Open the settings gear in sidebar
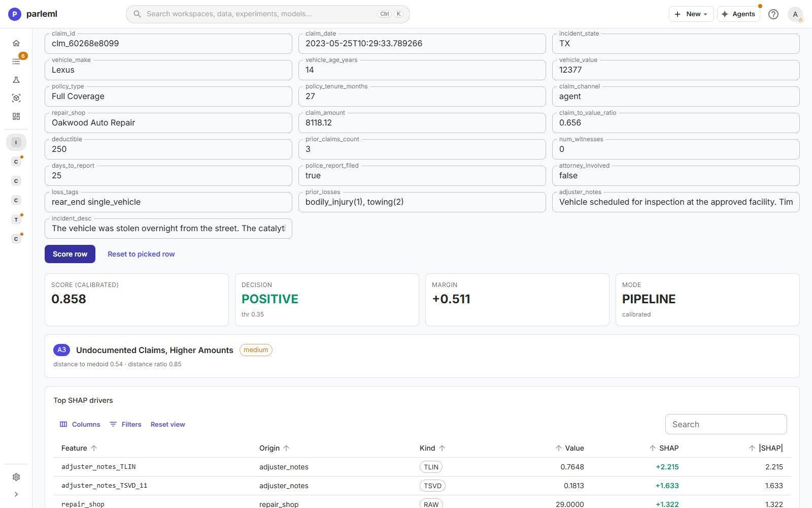The image size is (812, 508). [16, 477]
